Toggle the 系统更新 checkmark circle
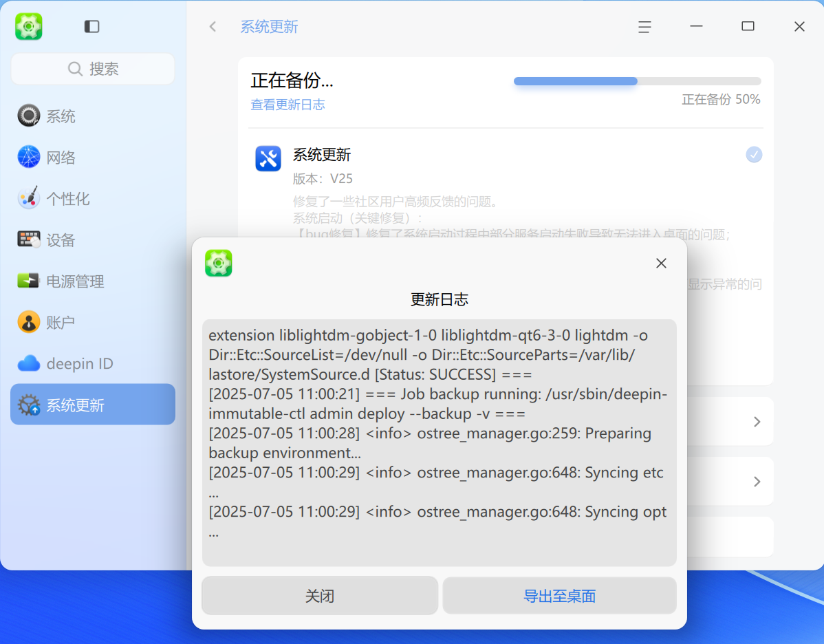 (754, 155)
